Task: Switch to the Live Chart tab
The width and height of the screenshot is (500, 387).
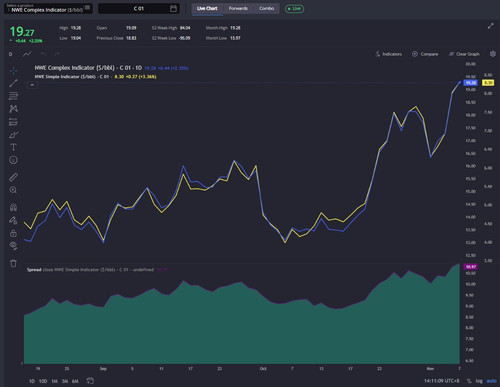Action: [x=207, y=8]
